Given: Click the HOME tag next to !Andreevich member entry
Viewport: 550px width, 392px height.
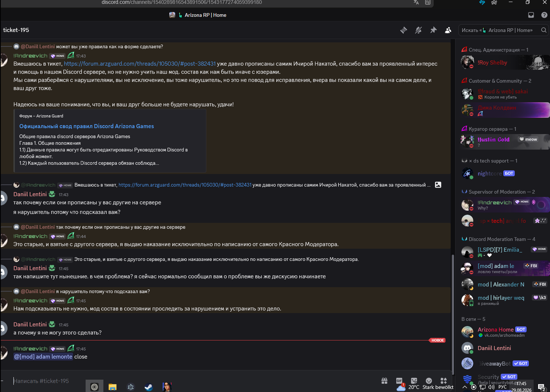Looking at the screenshot, I should point(522,202).
